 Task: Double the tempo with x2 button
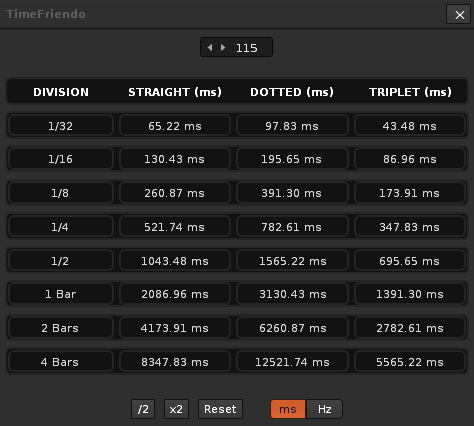pos(176,409)
